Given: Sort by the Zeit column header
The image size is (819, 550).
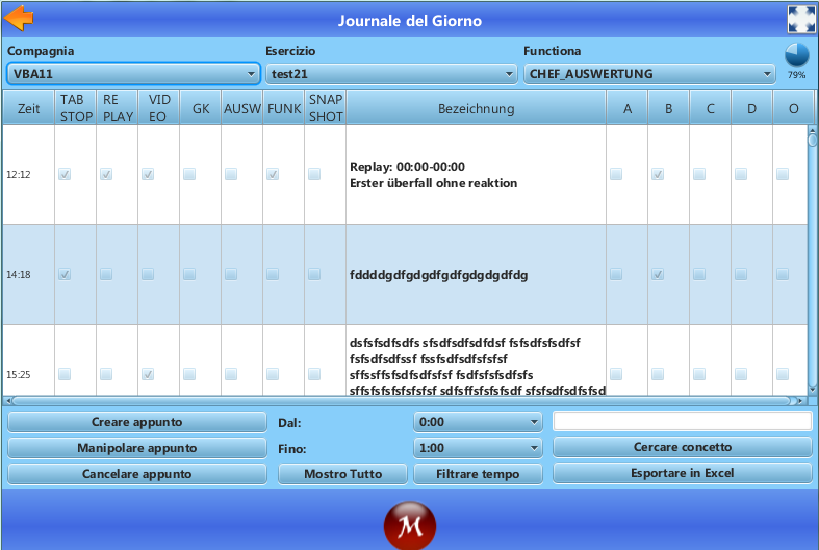Looking at the screenshot, I should point(29,108).
